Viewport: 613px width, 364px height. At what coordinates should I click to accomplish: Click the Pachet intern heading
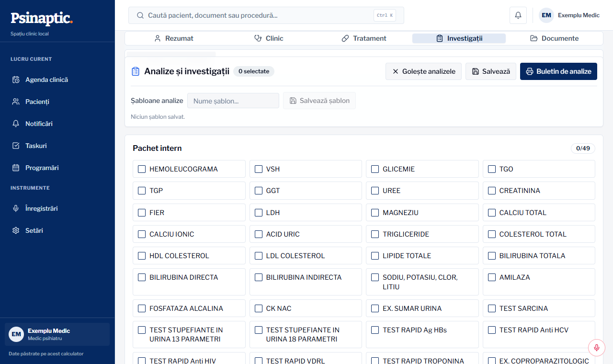(157, 148)
